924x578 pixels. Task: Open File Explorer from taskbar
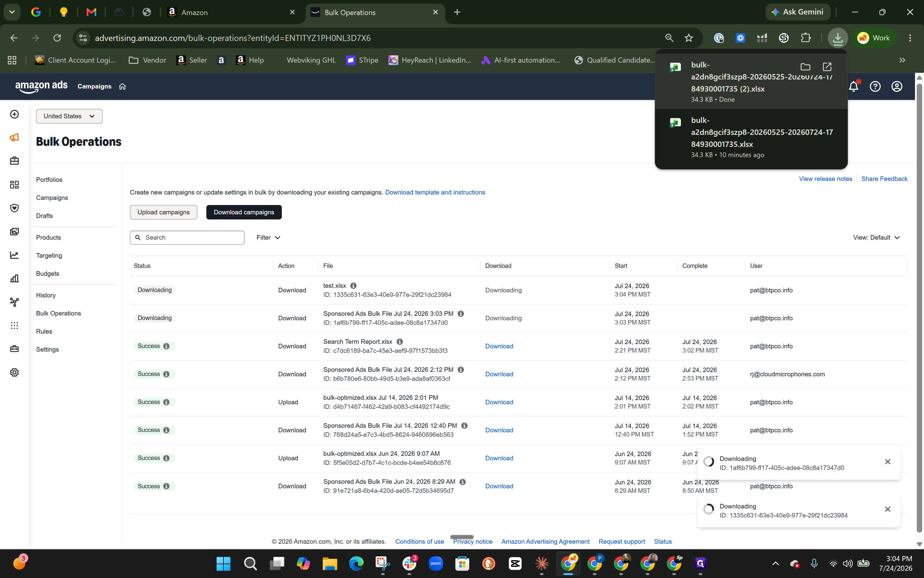pyautogui.click(x=330, y=564)
